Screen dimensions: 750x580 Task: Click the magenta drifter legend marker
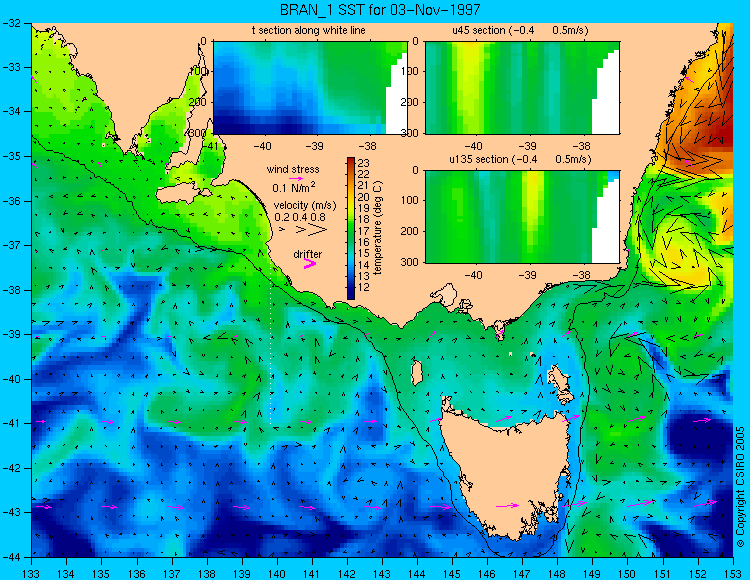[309, 263]
